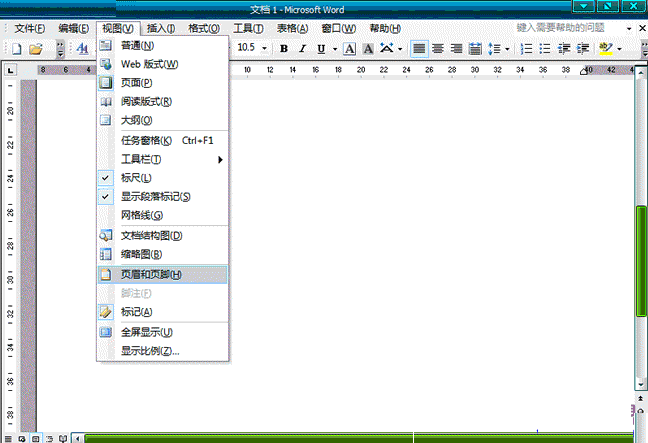Open the help search box dropdown arrow
The height and width of the screenshot is (443, 648).
tap(629, 29)
